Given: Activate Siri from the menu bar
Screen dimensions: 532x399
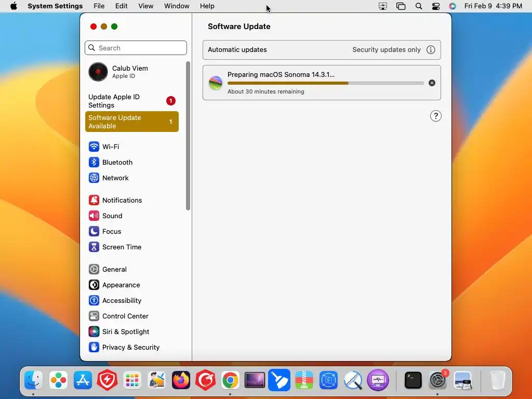Looking at the screenshot, I should (x=453, y=6).
